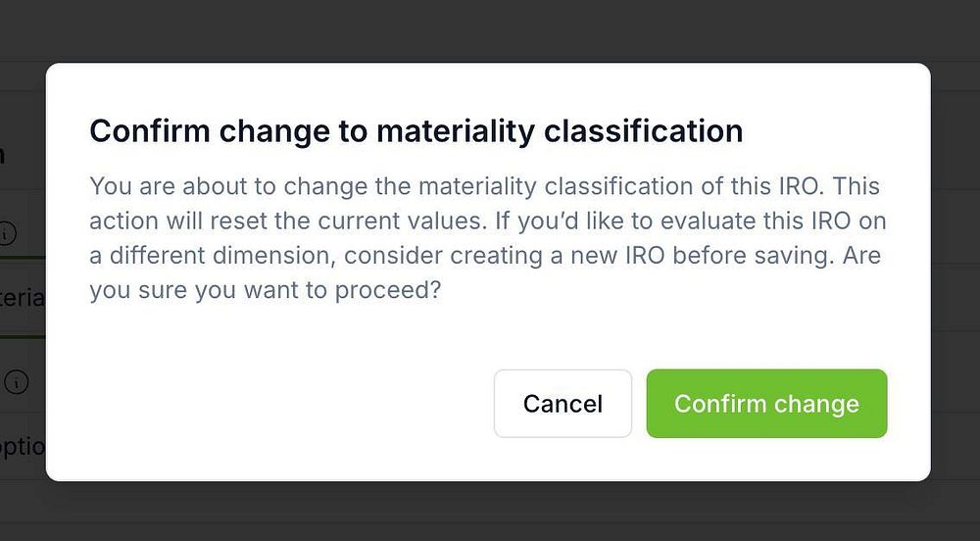Screen dimensions: 980x541
Task: Click the dialog title "Confirm change to materiality classification"
Action: click(x=416, y=131)
